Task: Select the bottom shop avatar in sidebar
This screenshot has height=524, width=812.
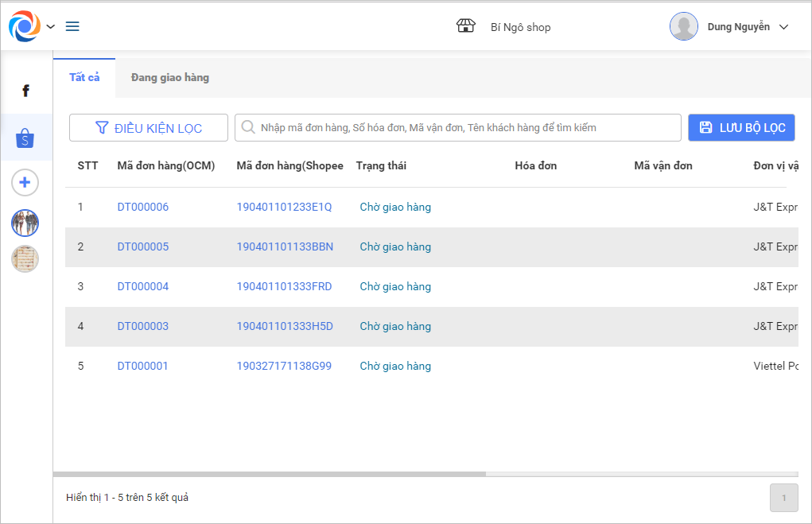Action: (25, 258)
